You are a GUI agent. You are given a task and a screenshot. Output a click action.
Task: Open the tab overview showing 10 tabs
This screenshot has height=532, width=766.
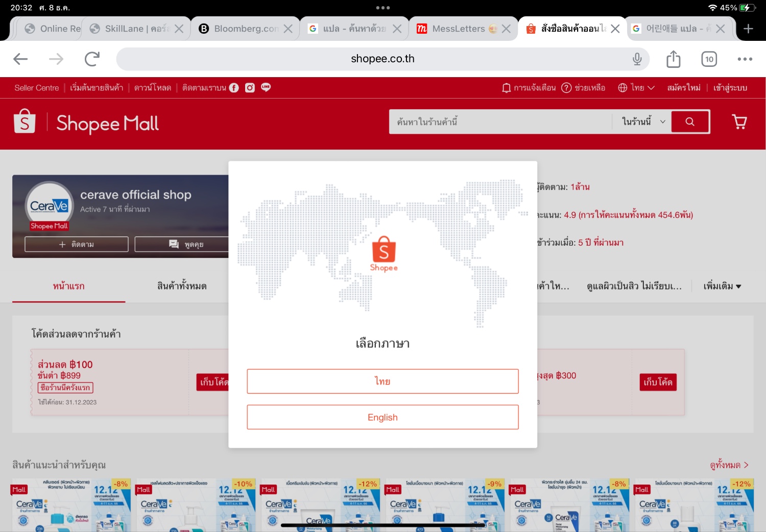pyautogui.click(x=709, y=59)
